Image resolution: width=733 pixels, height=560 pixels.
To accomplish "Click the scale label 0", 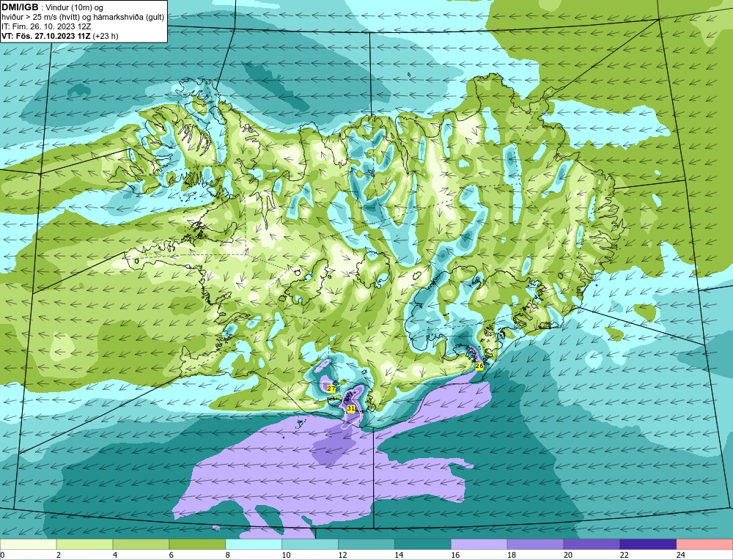I will pyautogui.click(x=2, y=555).
